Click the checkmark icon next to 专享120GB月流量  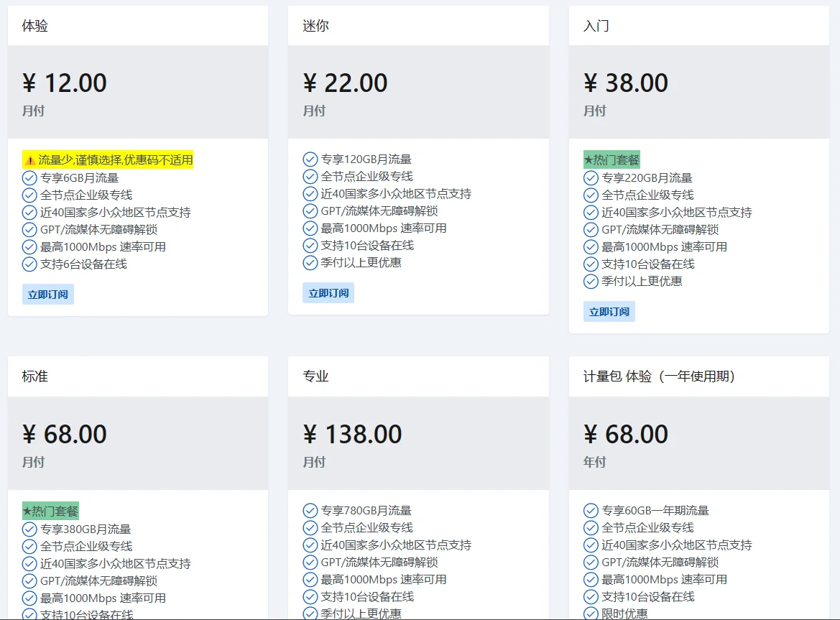point(310,159)
